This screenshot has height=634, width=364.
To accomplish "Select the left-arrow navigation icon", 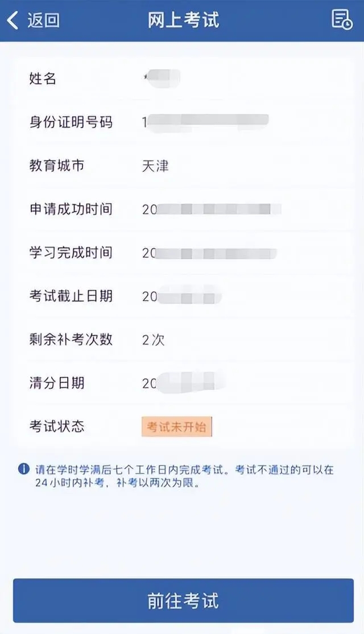I will (x=13, y=20).
